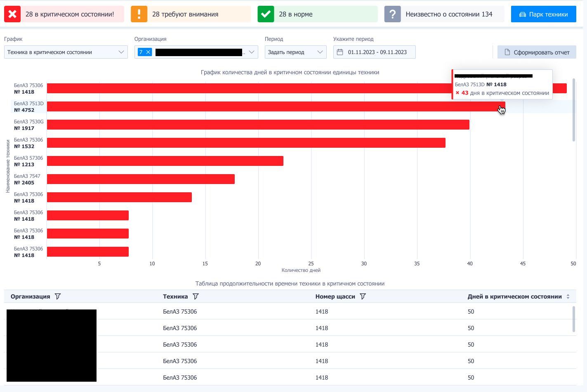Click the gray question mark unknown icon
This screenshot has width=587, height=392.
click(392, 14)
